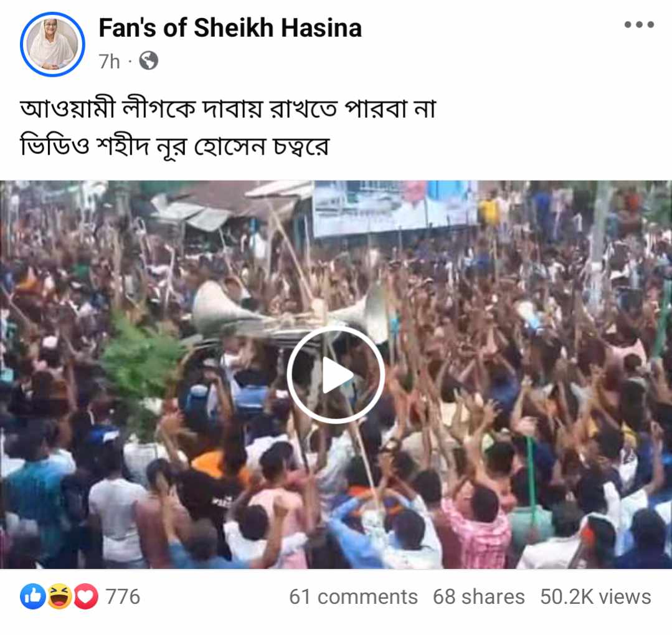
Task: Show the 68 shares
Action: pyautogui.click(x=479, y=596)
